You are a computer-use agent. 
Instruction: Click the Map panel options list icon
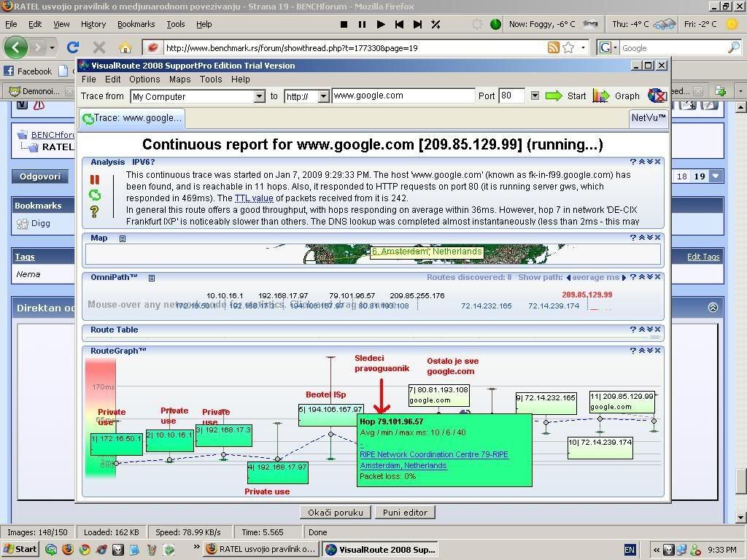pyautogui.click(x=123, y=238)
